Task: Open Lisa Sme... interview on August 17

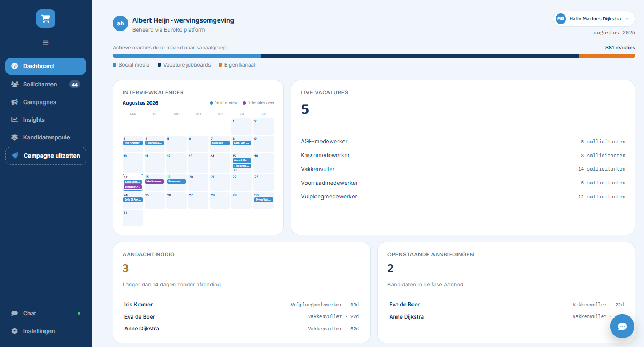Action: (x=133, y=182)
